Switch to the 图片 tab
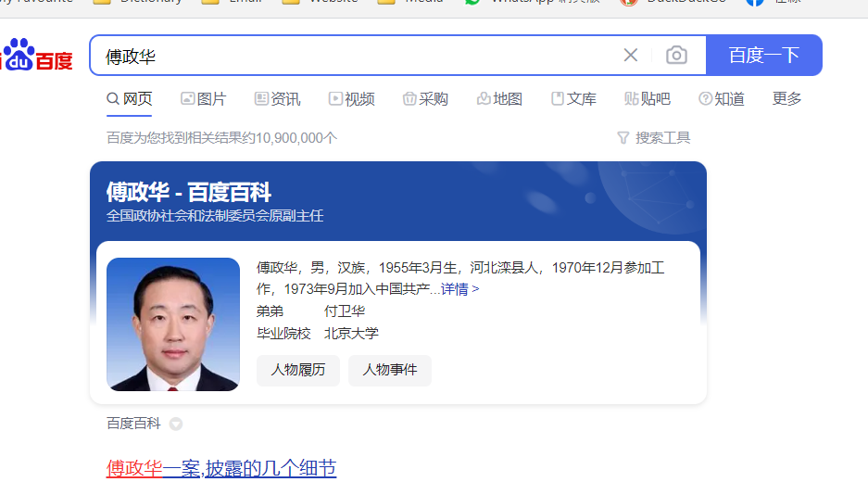 (204, 99)
